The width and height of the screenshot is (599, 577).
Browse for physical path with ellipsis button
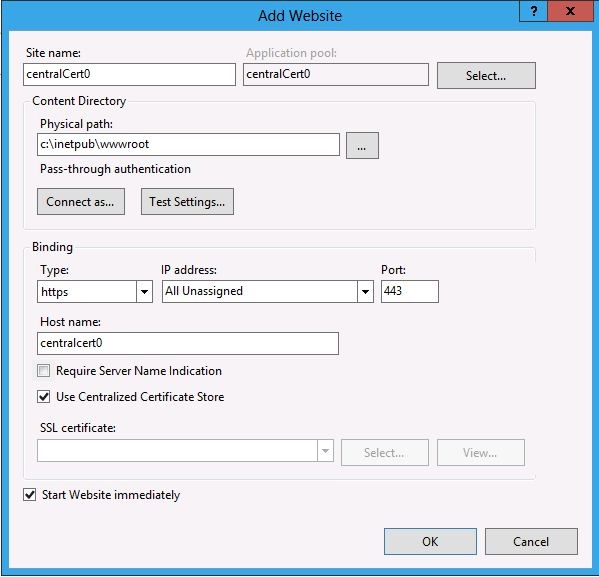pyautogui.click(x=362, y=146)
